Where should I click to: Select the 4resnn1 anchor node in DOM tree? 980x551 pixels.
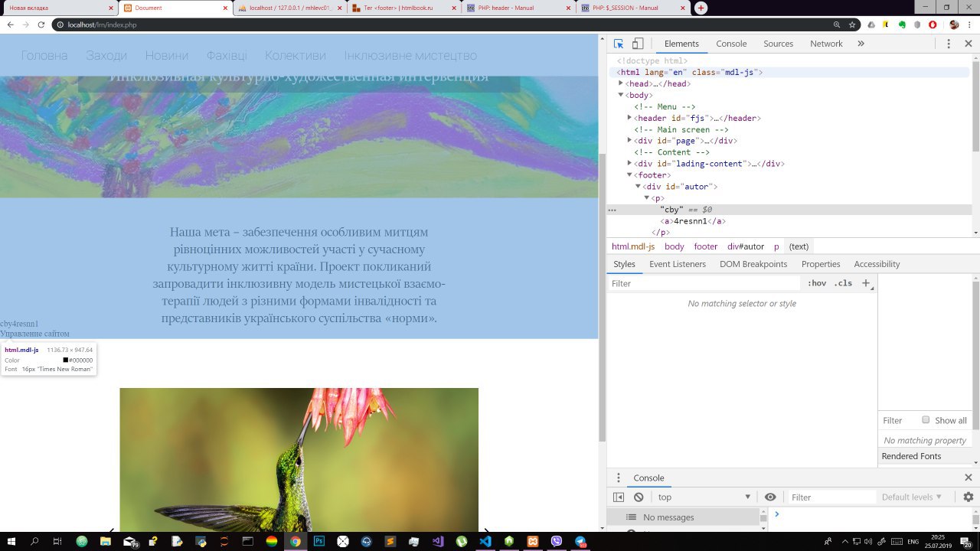tap(693, 221)
